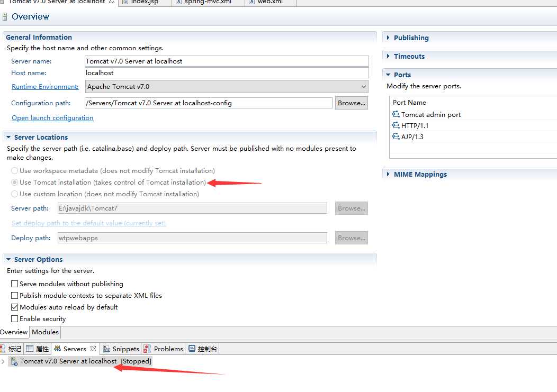The image size is (557, 392).
Task: Open the Runtime Environment dropdown
Action: (x=227, y=87)
